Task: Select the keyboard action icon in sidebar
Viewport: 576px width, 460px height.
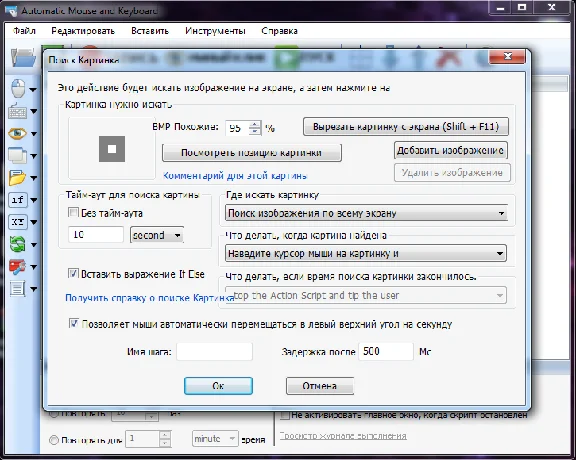Action: click(x=17, y=111)
